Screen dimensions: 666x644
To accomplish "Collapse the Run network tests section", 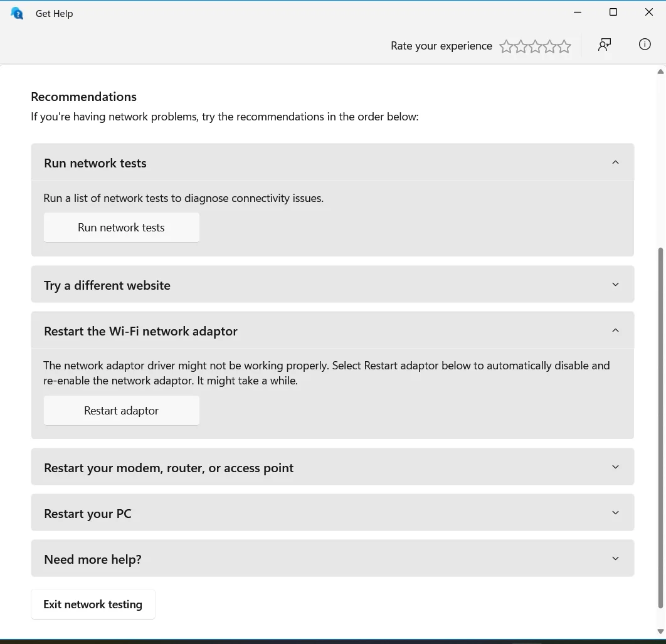I will coord(332,162).
